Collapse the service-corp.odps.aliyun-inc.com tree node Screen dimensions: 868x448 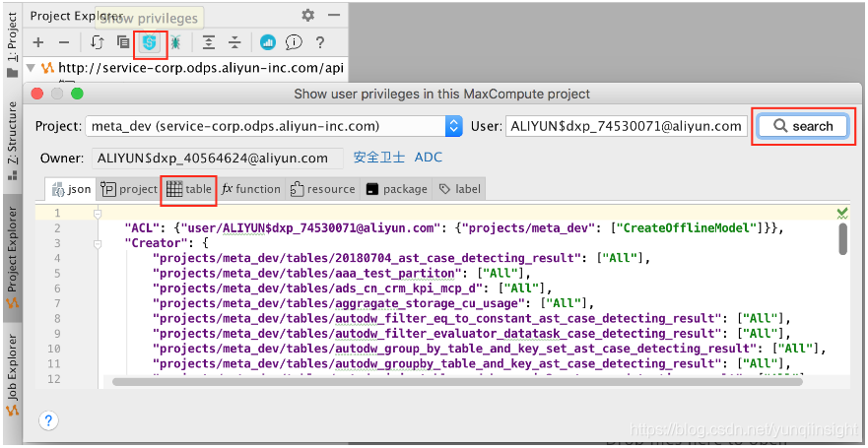click(x=31, y=68)
